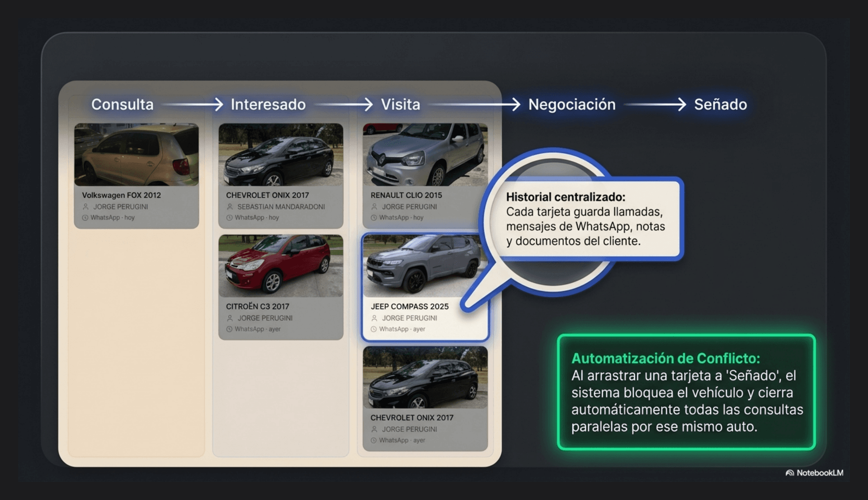Click person icon on Renault Clio card
The height and width of the screenshot is (500, 868).
[x=374, y=206]
